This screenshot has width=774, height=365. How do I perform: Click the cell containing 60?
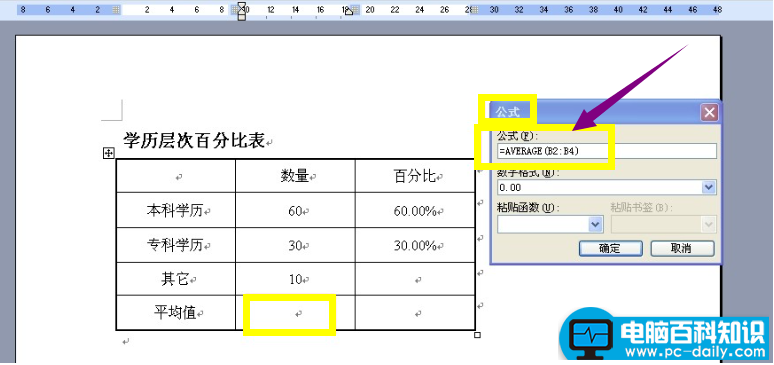click(295, 210)
